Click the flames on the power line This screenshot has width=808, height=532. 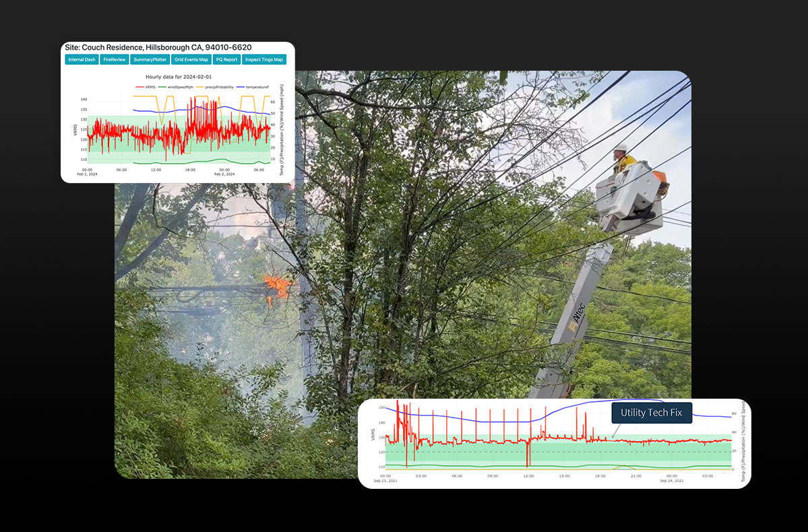pos(277,288)
